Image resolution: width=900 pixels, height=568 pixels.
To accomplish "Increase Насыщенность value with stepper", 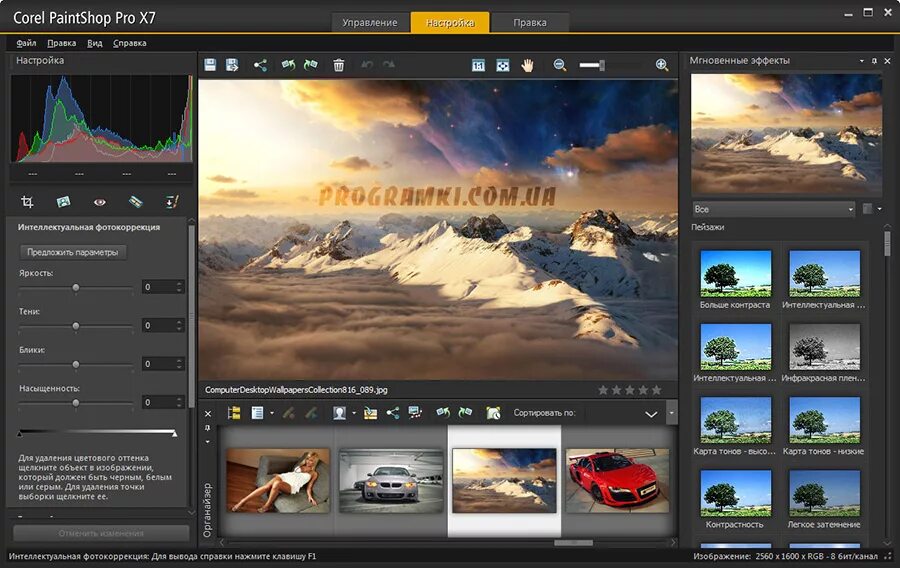I will pos(180,399).
